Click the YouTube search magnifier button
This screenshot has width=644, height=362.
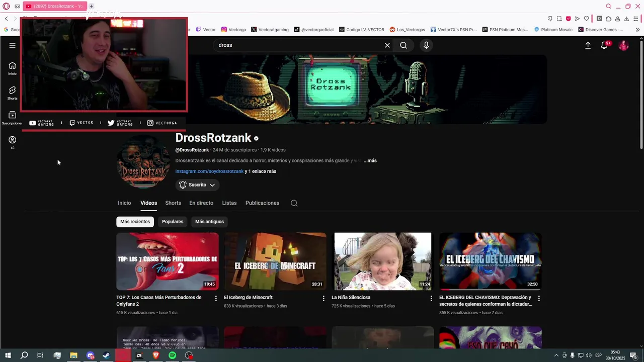tap(404, 45)
